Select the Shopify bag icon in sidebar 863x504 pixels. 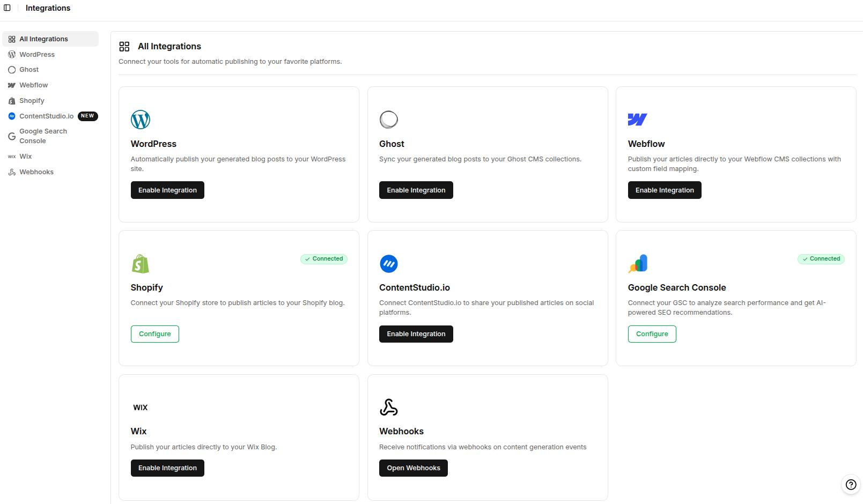(x=12, y=100)
